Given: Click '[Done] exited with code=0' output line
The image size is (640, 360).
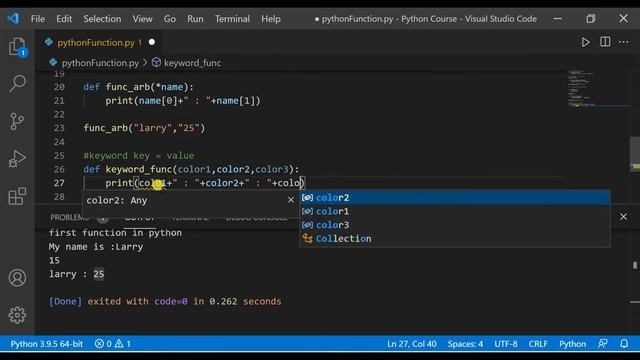Looking at the screenshot, I should (165, 302).
